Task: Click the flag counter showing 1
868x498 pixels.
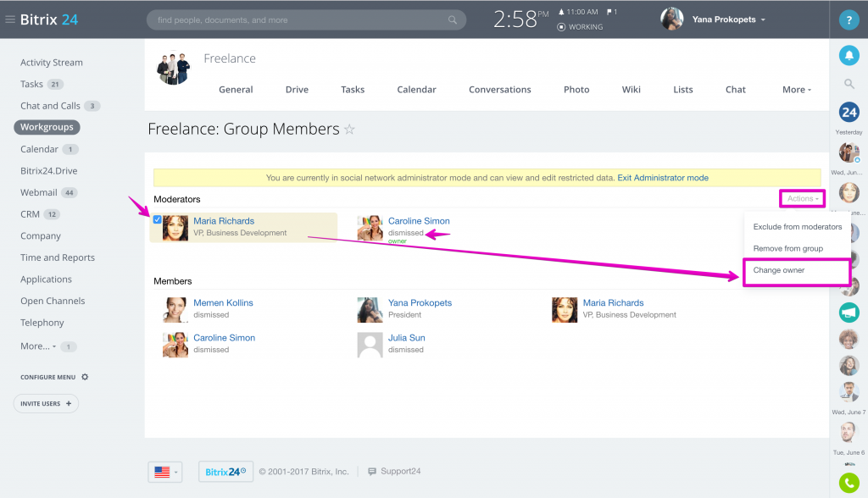Action: [x=612, y=12]
